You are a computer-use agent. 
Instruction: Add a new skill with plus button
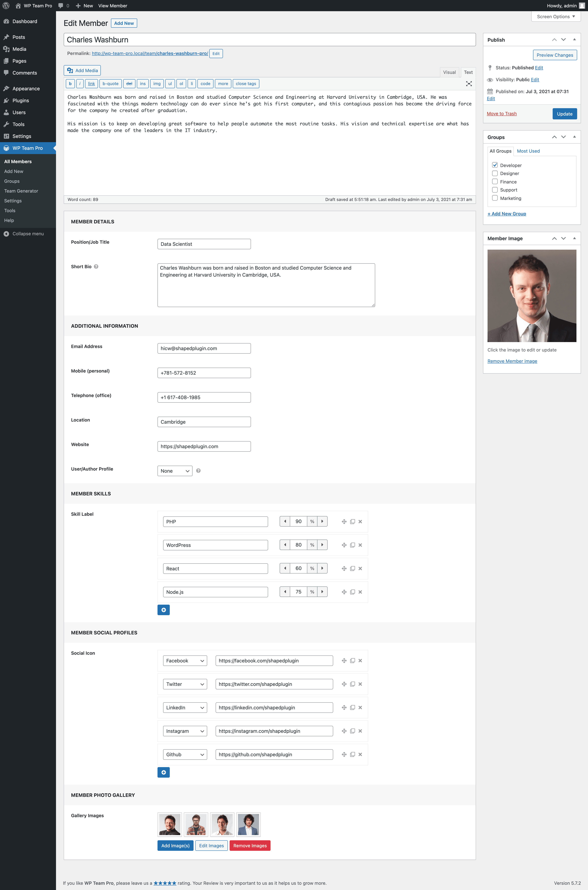(x=163, y=610)
